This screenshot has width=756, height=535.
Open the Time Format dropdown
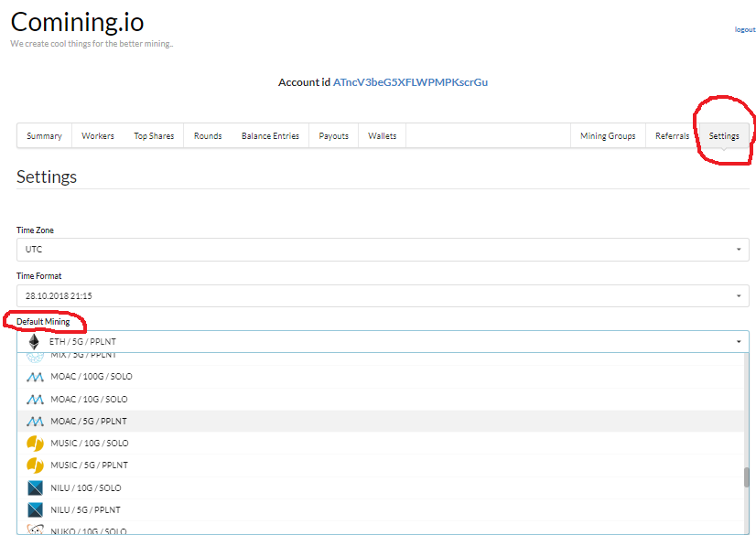click(383, 295)
